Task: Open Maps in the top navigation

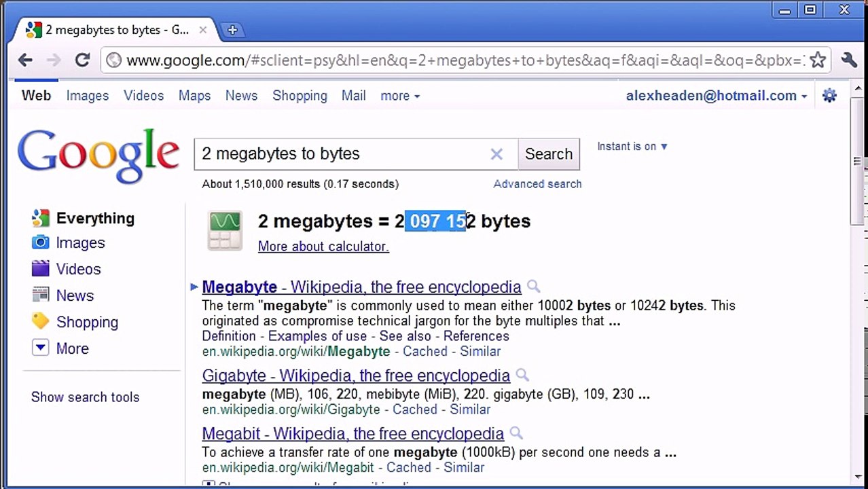Action: click(x=194, y=96)
